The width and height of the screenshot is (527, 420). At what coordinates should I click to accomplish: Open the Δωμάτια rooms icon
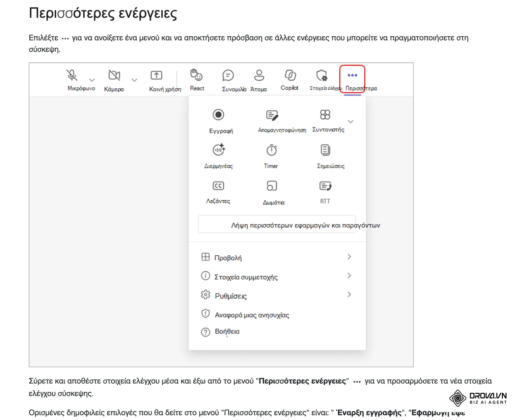click(x=272, y=186)
